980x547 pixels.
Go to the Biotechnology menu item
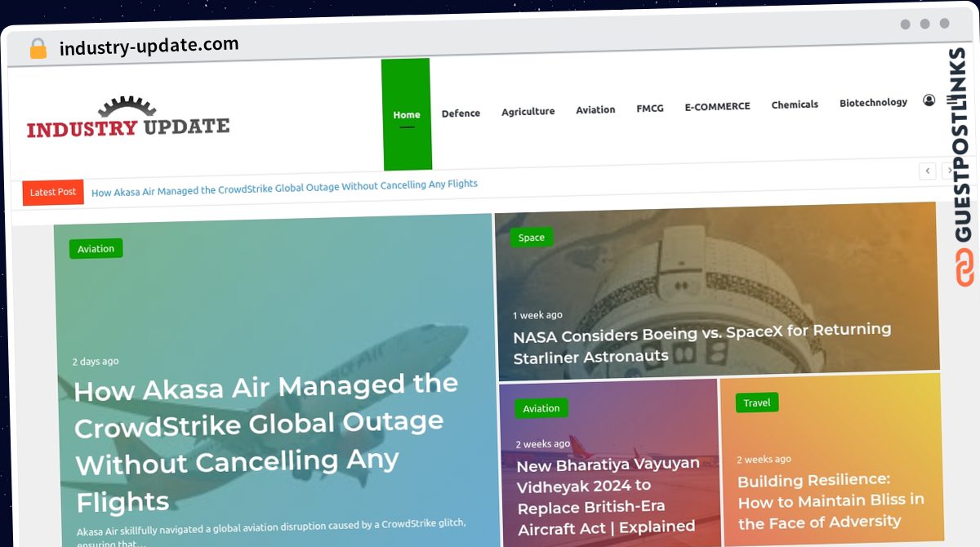[873, 102]
